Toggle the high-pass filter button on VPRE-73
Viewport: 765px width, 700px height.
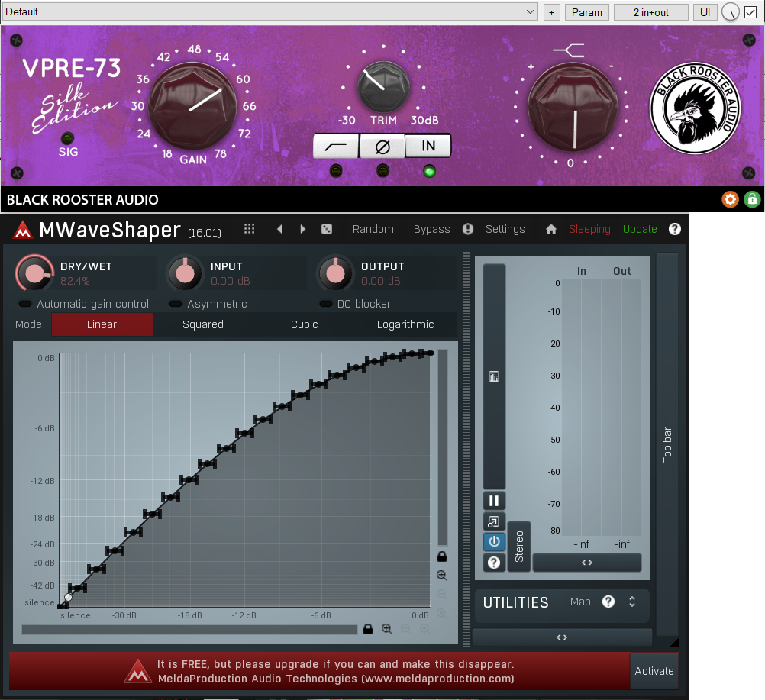tap(336, 146)
